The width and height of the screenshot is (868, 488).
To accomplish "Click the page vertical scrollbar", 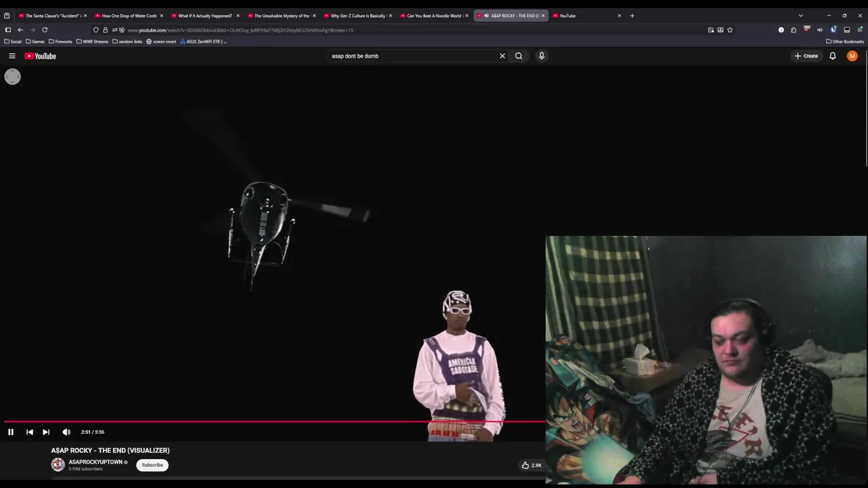I will click(866, 108).
